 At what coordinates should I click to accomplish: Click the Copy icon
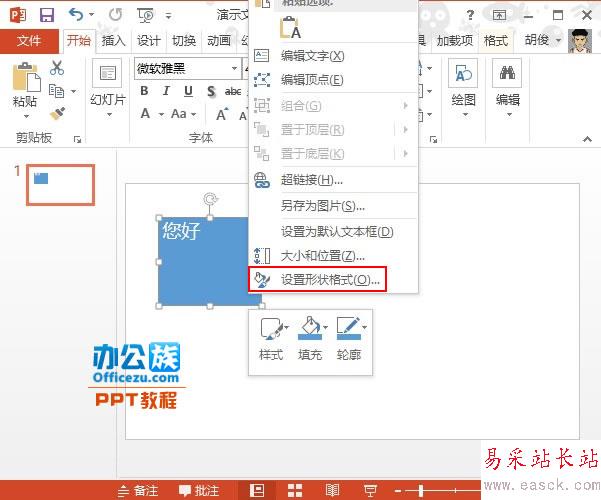(56, 91)
